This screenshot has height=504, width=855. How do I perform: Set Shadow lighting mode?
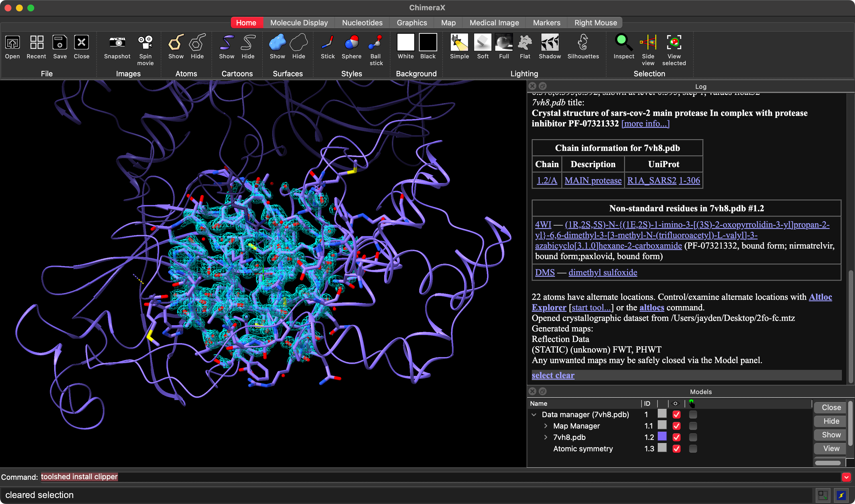(x=549, y=43)
